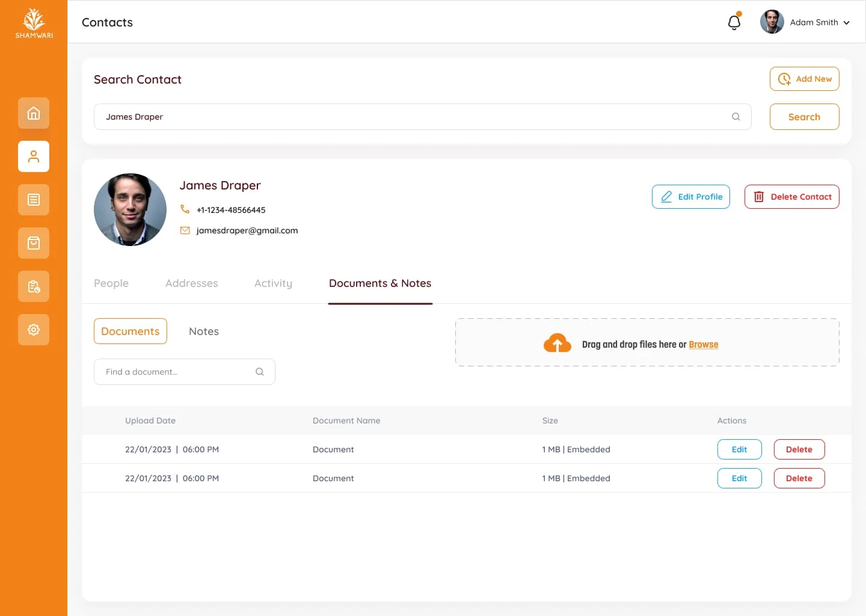Follow the Browse link to upload files
Image resolution: width=866 pixels, height=616 pixels.
(703, 345)
